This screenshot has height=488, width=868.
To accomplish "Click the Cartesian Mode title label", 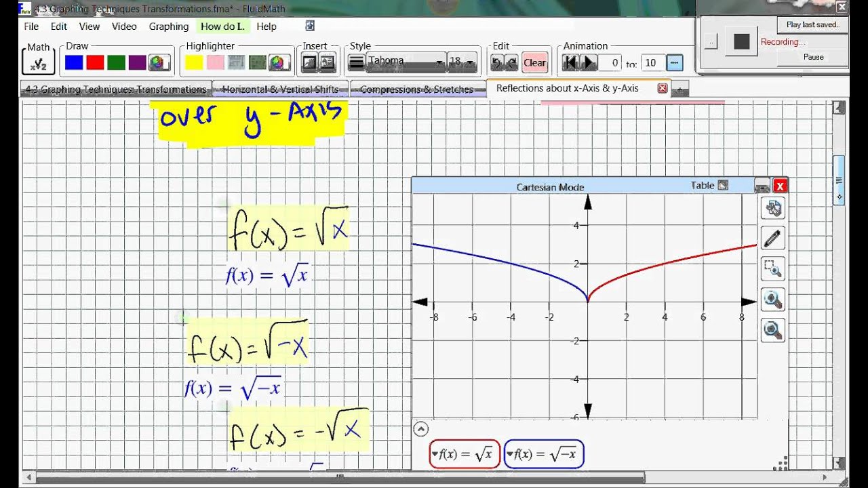I will point(550,187).
